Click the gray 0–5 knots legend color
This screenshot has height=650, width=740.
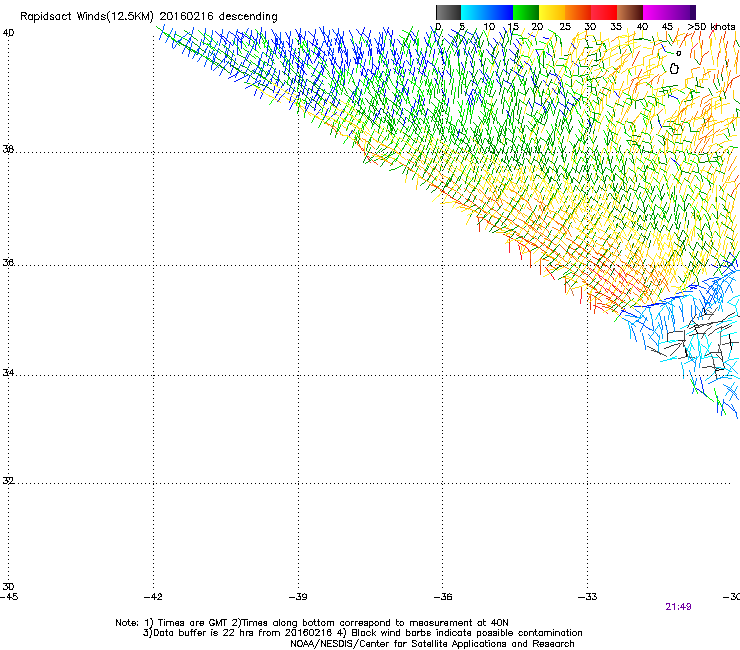point(448,12)
